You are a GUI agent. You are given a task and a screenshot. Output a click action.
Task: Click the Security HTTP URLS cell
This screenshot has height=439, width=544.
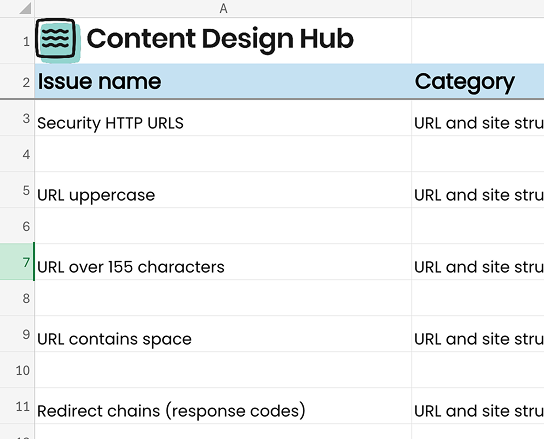tap(223, 118)
